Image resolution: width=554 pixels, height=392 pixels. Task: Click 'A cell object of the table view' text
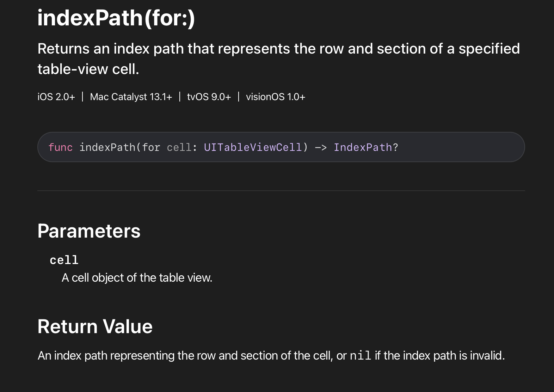(137, 278)
